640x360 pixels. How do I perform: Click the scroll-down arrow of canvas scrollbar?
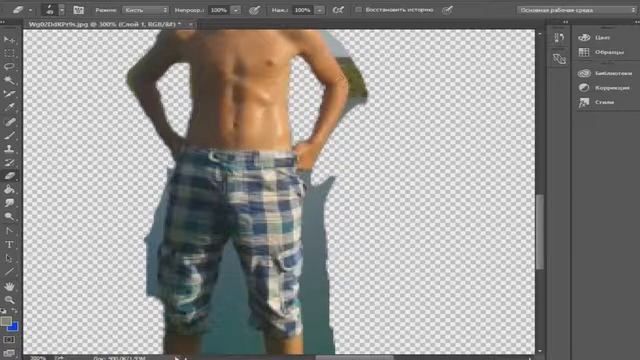coord(540,350)
